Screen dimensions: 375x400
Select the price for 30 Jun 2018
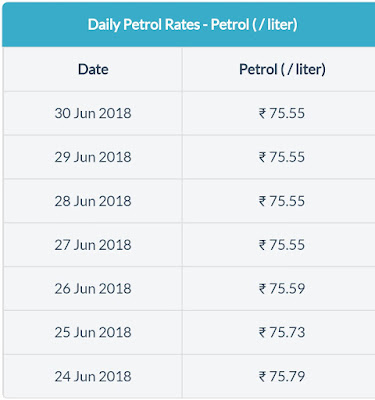(x=282, y=113)
